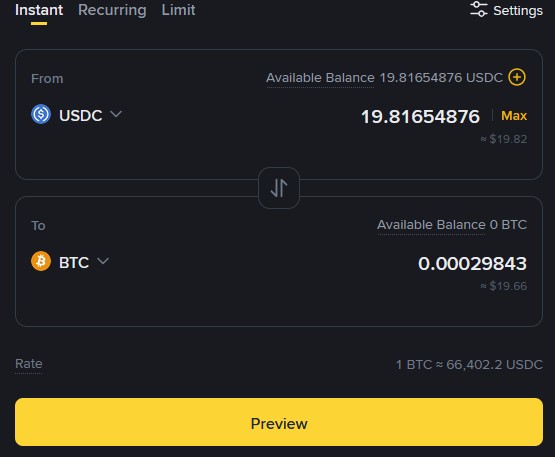This screenshot has width=555, height=457.
Task: Click the Preview button
Action: click(x=279, y=422)
